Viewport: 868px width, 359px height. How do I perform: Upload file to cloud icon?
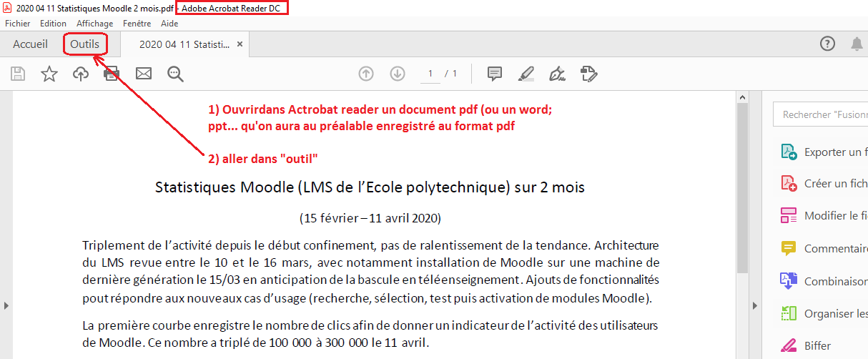click(x=81, y=74)
